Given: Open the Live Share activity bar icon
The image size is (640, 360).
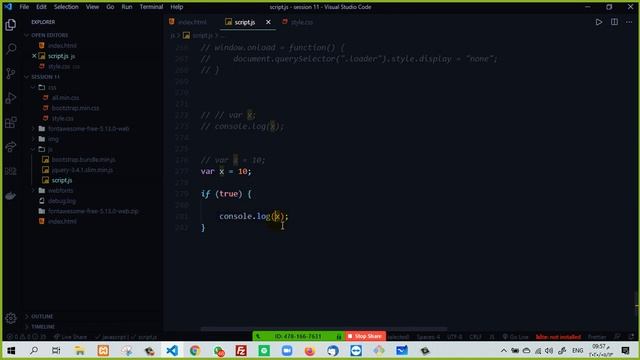Looking at the screenshot, I should coord(11,147).
